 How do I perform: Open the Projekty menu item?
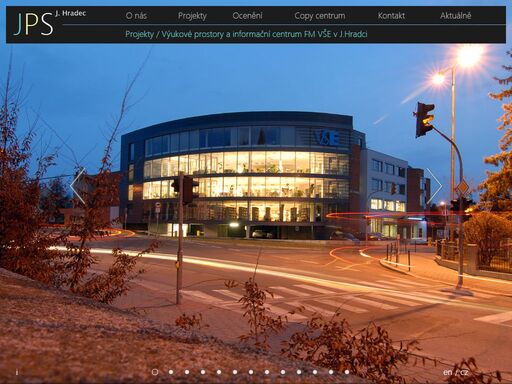[192, 16]
